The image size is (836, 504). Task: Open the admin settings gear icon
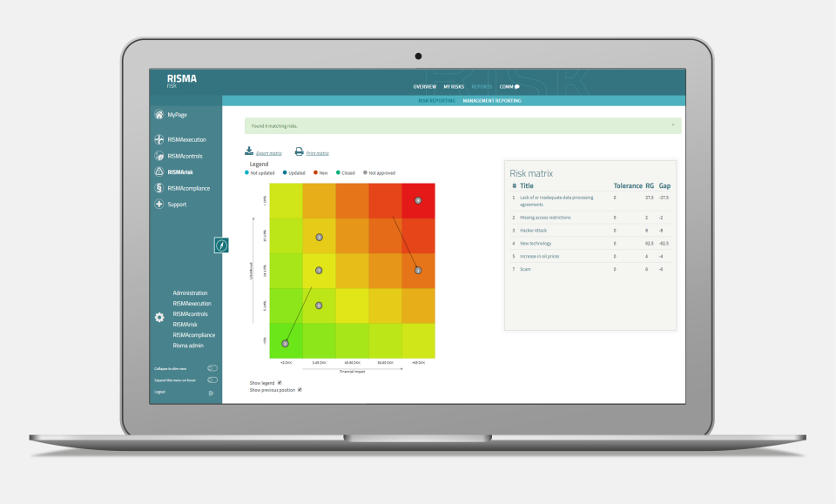tap(158, 318)
